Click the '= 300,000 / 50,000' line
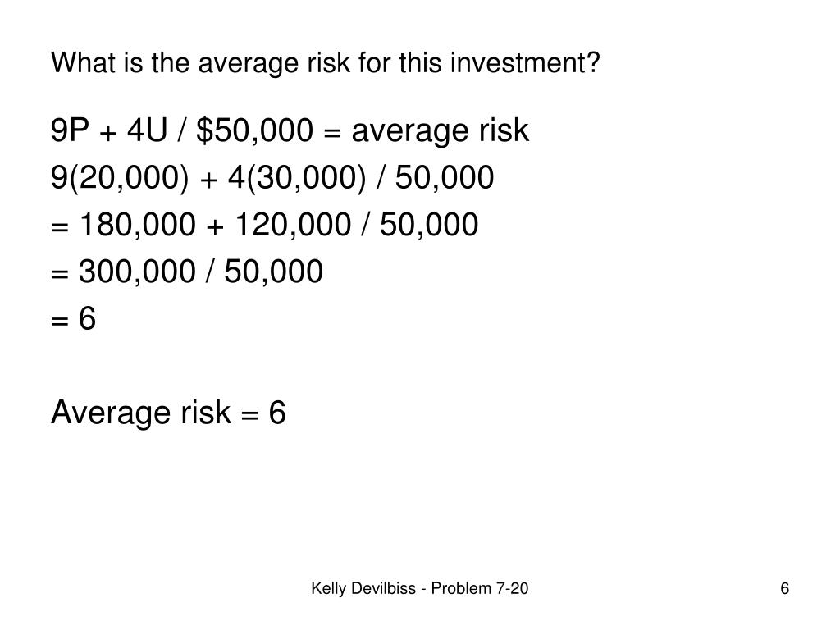 187,271
